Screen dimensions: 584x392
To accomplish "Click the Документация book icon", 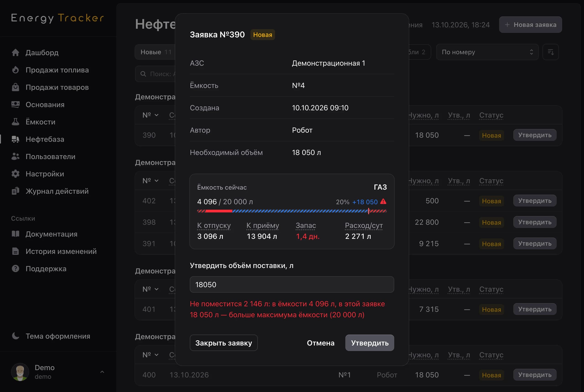I will tap(16, 234).
